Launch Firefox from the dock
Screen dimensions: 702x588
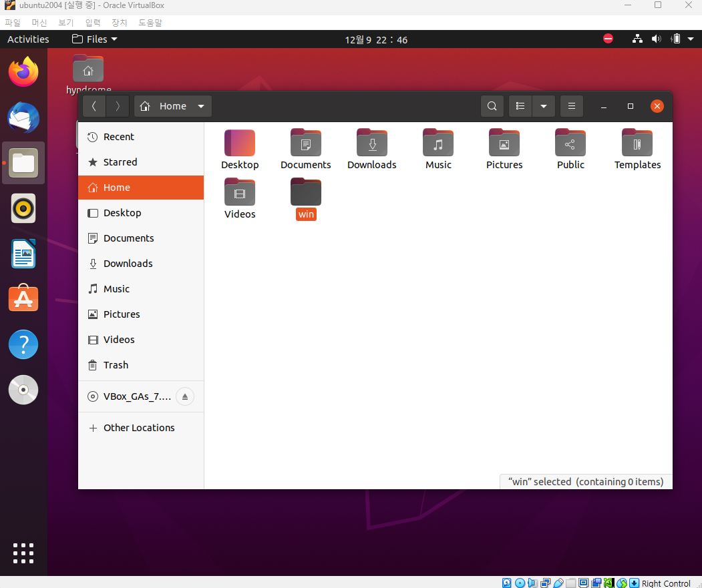(23, 72)
